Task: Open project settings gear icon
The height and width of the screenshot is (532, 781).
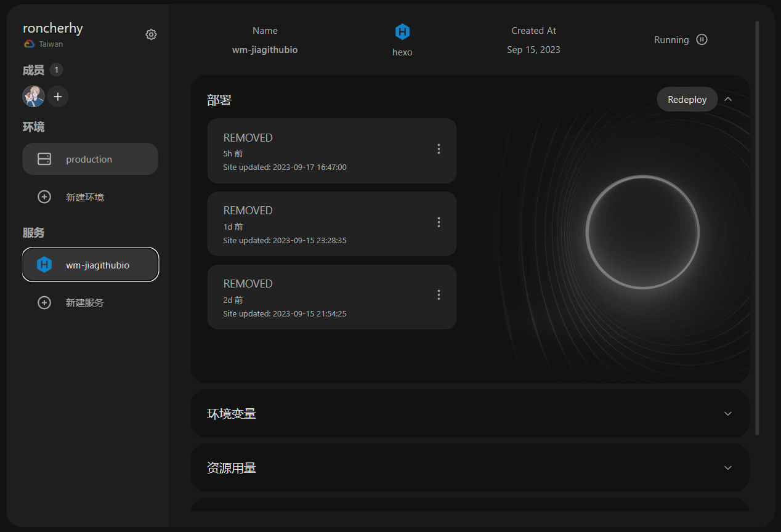Action: tap(151, 34)
